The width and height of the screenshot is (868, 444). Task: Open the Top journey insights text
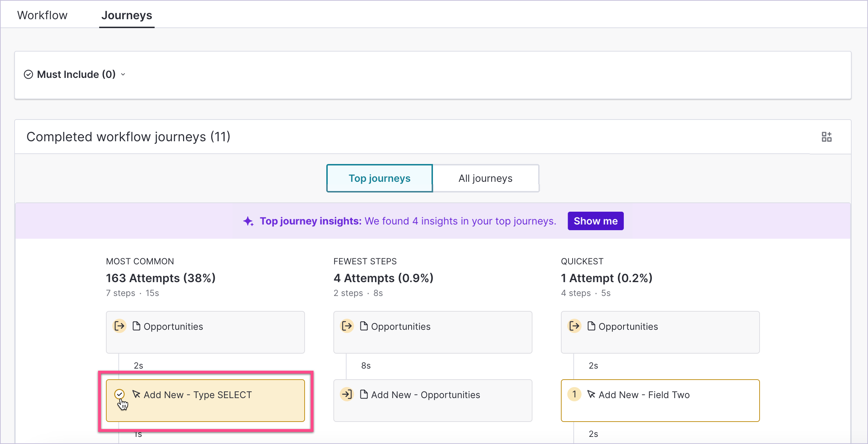pos(408,221)
